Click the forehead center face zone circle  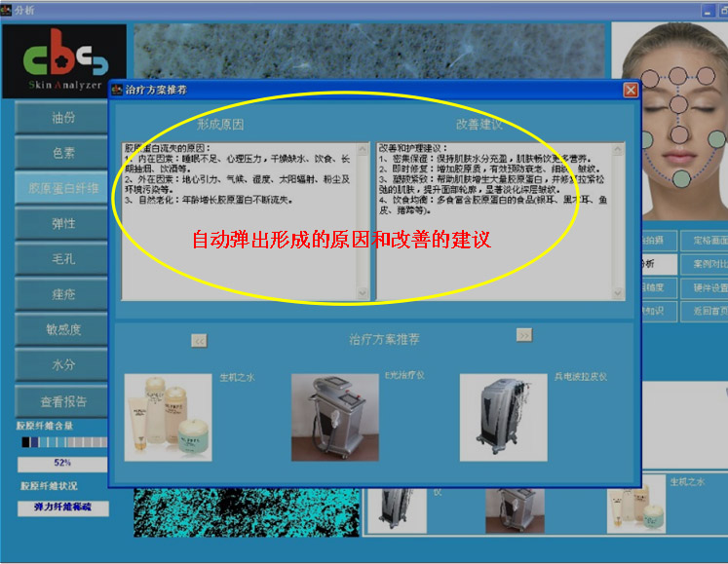[x=678, y=76]
